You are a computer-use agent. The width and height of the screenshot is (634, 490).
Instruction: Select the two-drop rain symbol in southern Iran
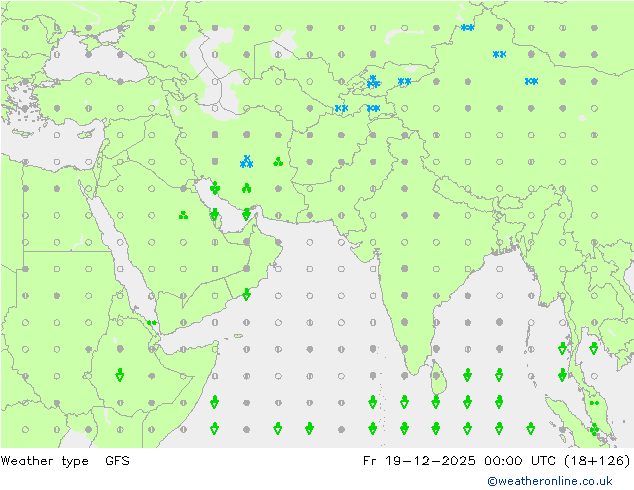246,188
